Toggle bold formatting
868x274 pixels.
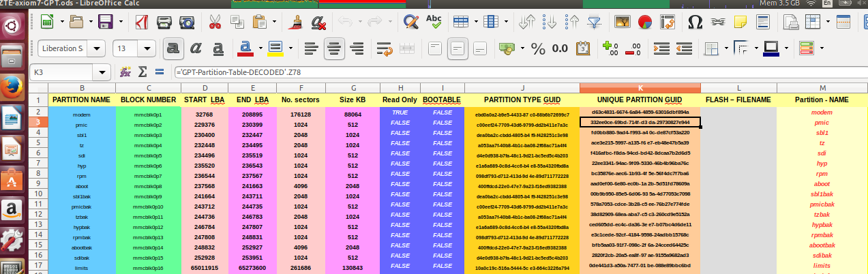pyautogui.click(x=174, y=48)
